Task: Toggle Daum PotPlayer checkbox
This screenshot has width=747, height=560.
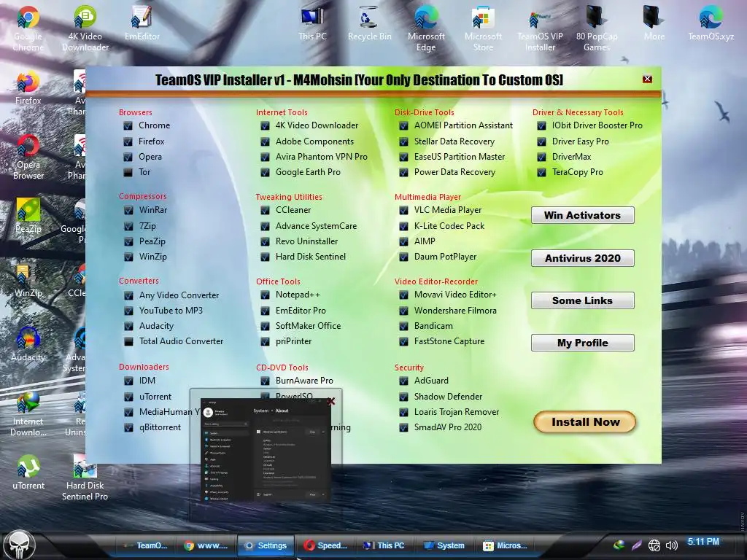Action: coord(403,257)
